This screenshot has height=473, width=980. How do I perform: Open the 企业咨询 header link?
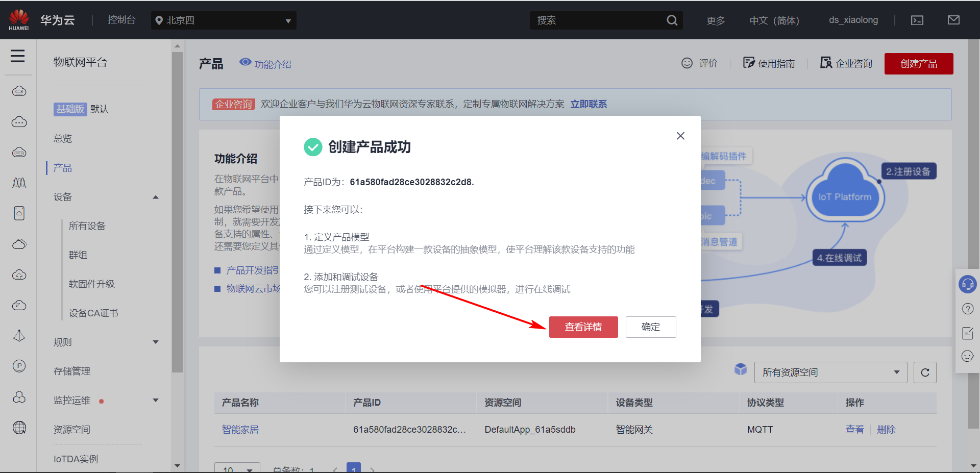point(846,63)
